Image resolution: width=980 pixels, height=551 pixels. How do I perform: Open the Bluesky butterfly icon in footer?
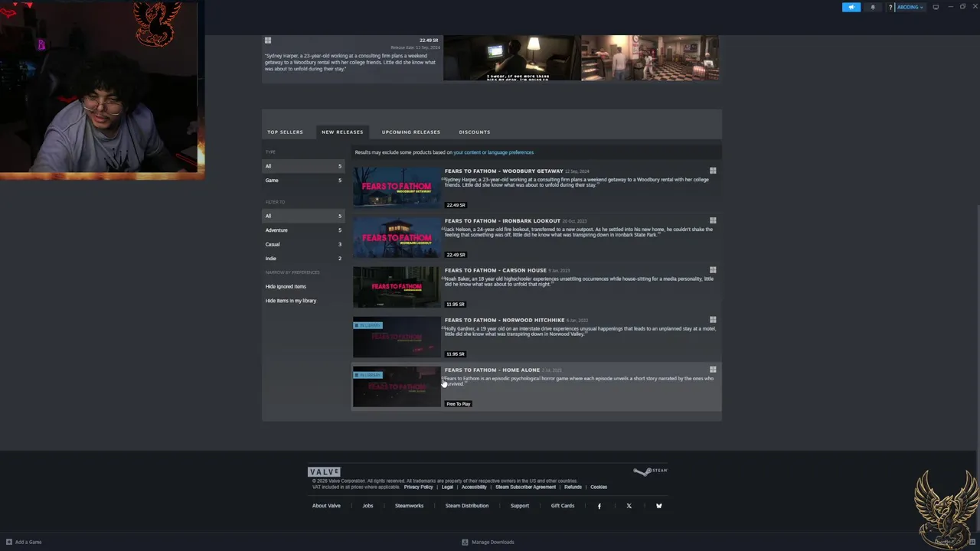coord(658,506)
